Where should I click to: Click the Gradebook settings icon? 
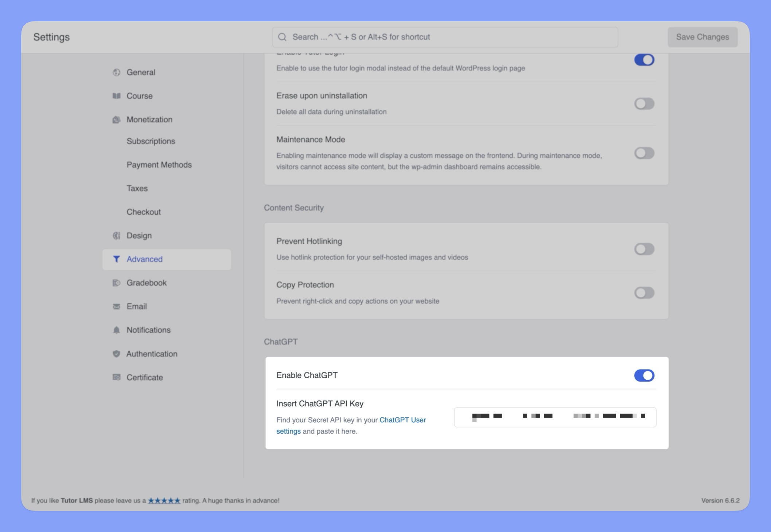pyautogui.click(x=117, y=282)
